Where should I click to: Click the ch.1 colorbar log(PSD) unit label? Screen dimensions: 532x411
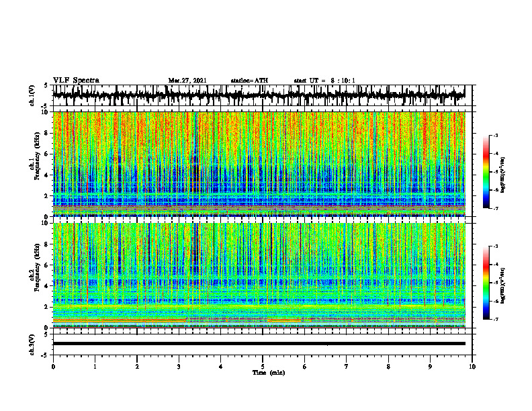503,175
